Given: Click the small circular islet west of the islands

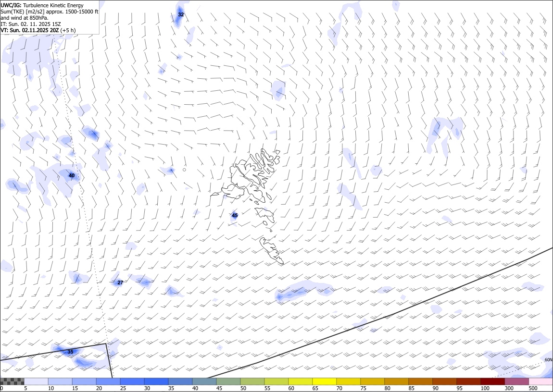Looking at the screenshot, I should (184, 170).
